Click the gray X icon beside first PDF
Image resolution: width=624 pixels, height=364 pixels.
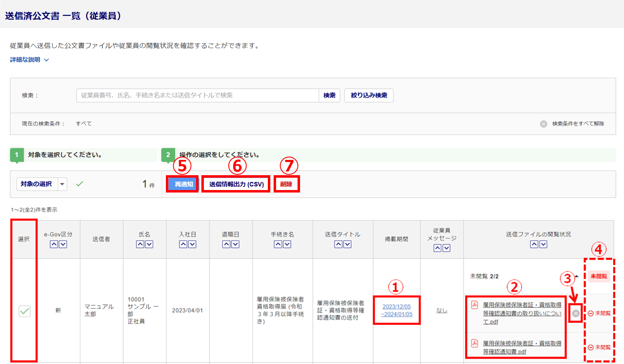click(x=576, y=313)
